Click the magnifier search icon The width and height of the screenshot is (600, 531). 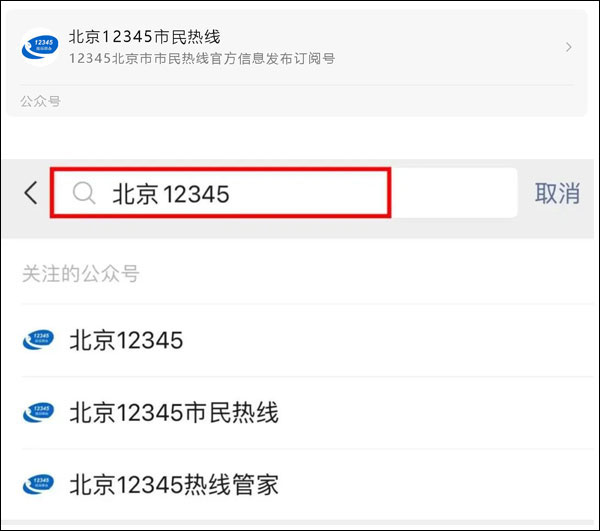(84, 193)
